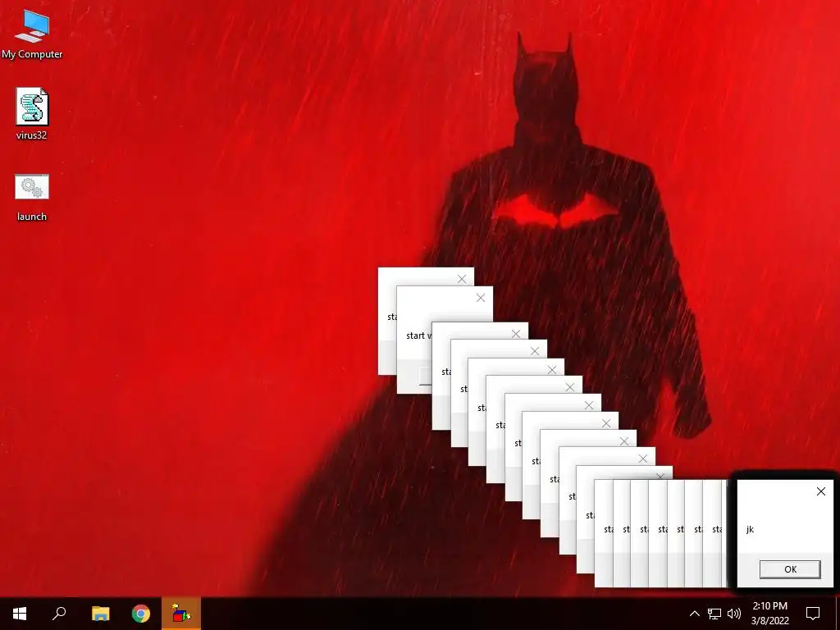Click OK in the jk dialog
This screenshot has height=630, width=840.
coord(790,569)
